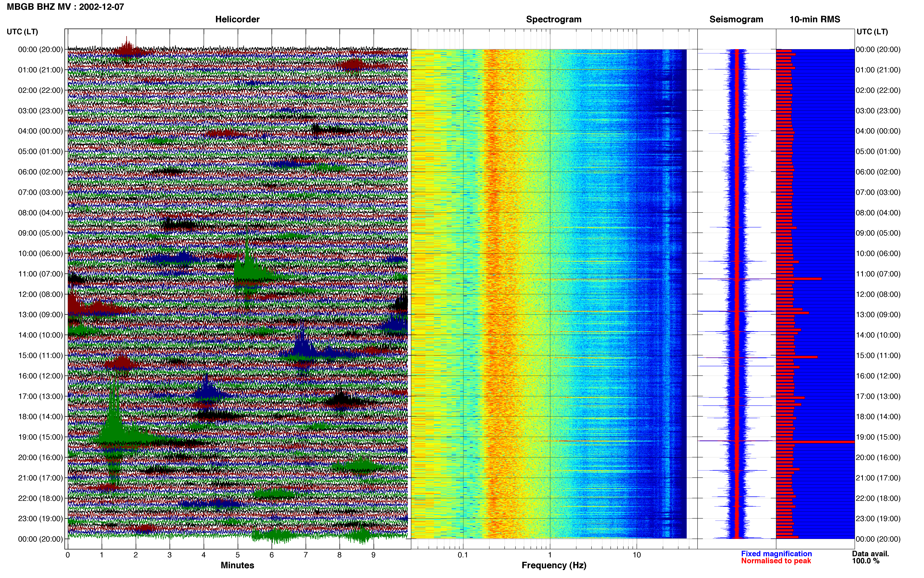924x578 pixels.
Task: Select right axis label 18:00 (14:00)
Action: pyautogui.click(x=878, y=417)
